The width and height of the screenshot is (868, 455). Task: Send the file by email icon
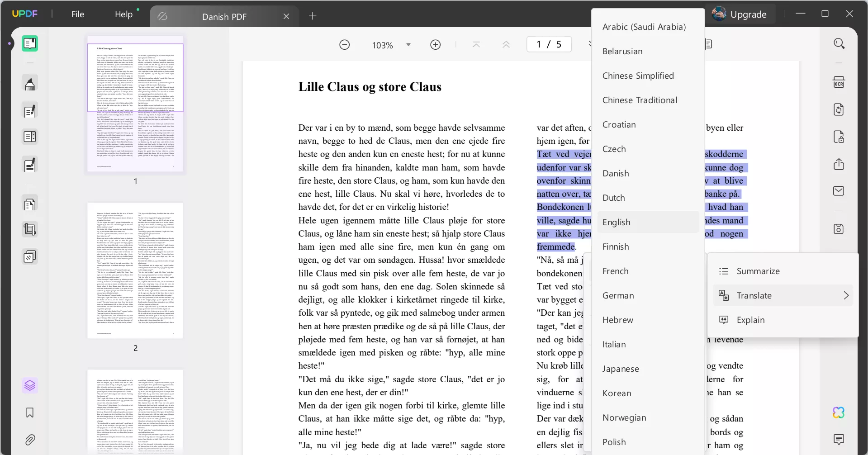point(839,191)
